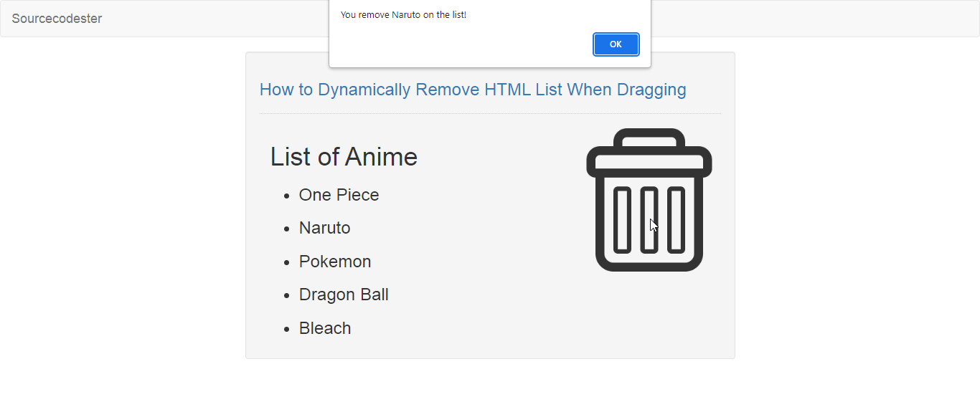
Task: Click the bullet beside Bleach
Action: click(x=287, y=329)
